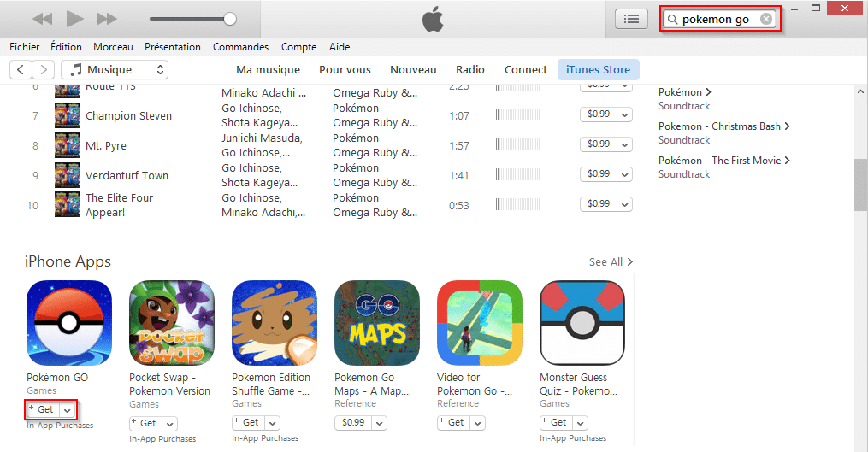Click the play button in playback controls
The image size is (868, 452).
[x=74, y=19]
